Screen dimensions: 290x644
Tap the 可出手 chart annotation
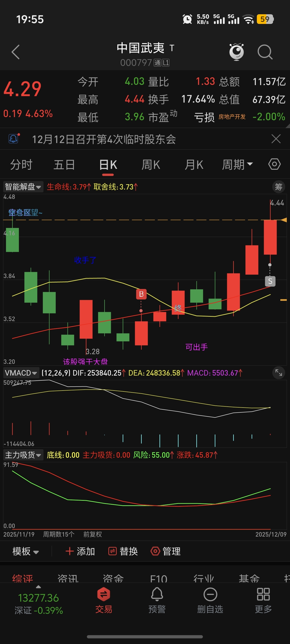click(x=196, y=347)
